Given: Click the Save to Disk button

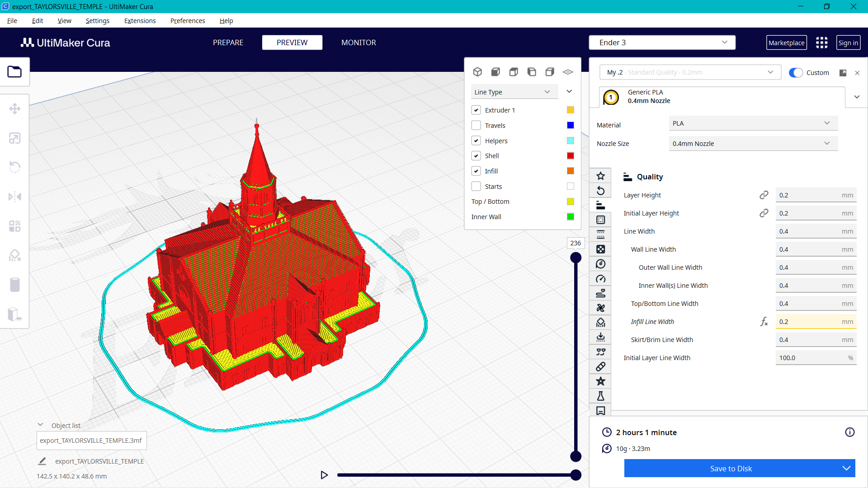Looking at the screenshot, I should pos(731,468).
